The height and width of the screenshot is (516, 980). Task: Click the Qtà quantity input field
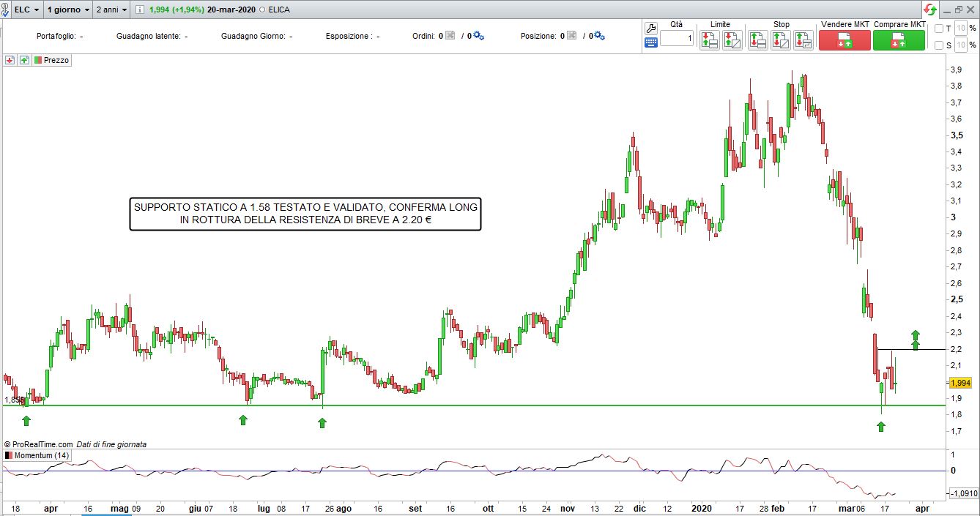[x=677, y=38]
